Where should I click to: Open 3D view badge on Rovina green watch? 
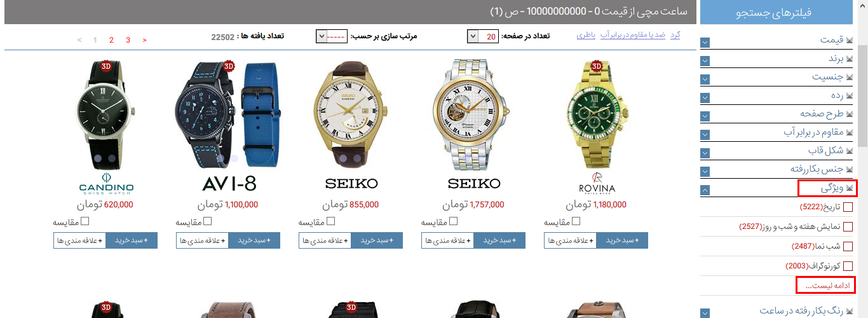(597, 66)
